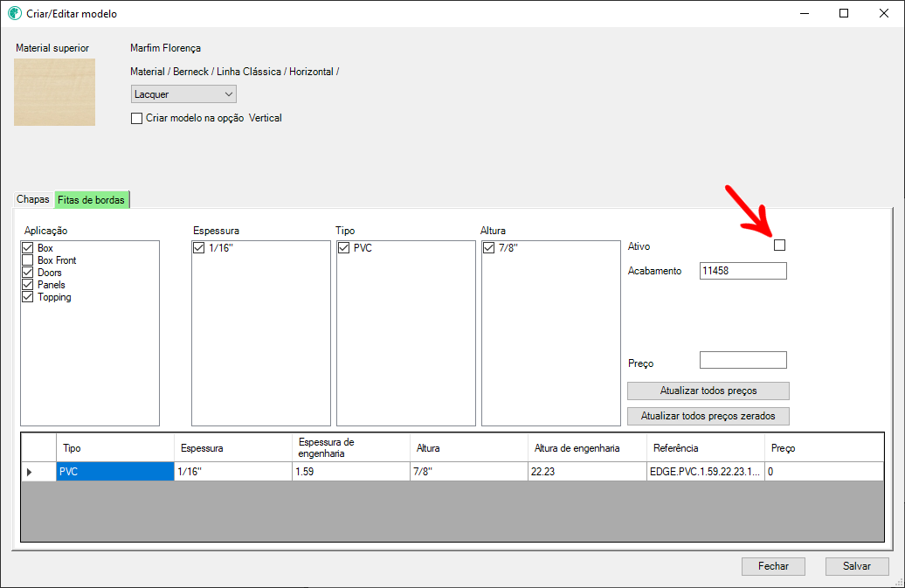
Task: Minimize the Criar/Editar modelo window
Action: point(804,13)
